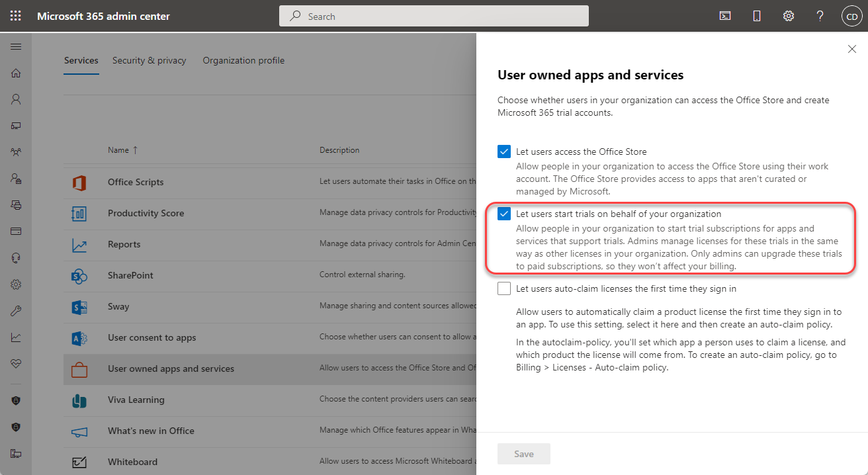Uncheck Let users access the Office Store
The image size is (868, 475).
pos(504,151)
